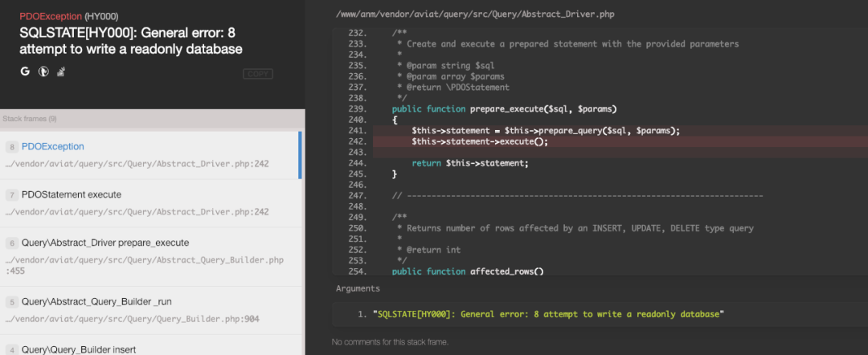The width and height of the screenshot is (868, 355).
Task: Search the error on Google icon
Action: 25,71
